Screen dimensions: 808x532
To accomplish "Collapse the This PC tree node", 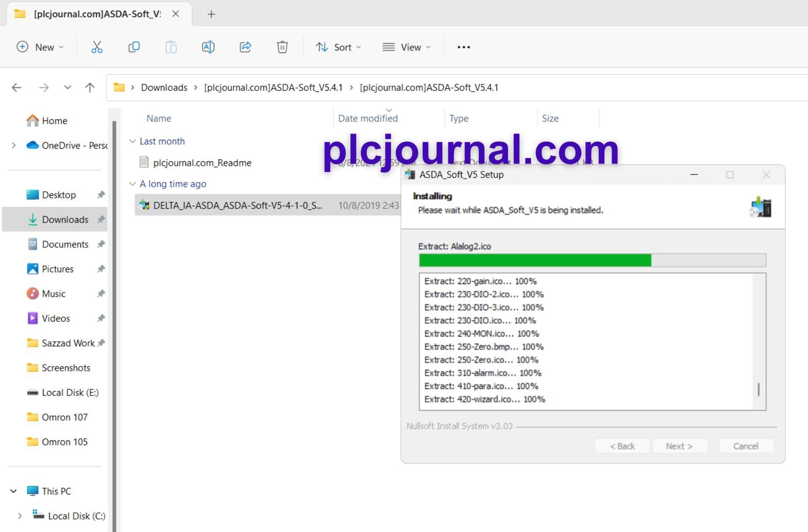I will point(14,491).
